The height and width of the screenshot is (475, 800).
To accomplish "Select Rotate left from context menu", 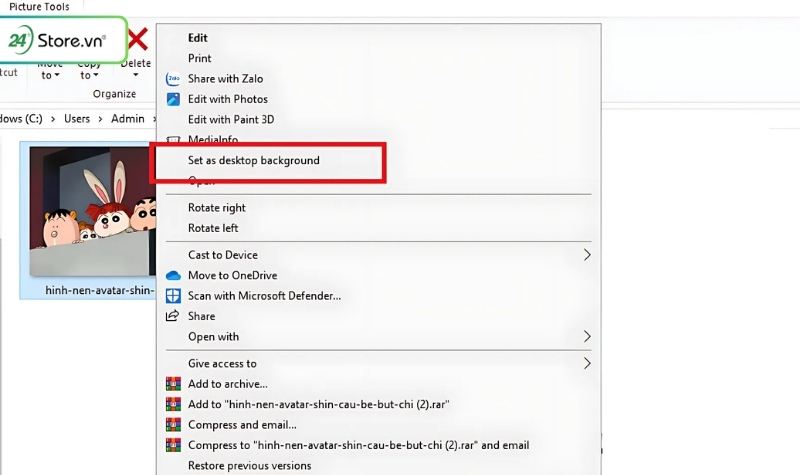I will [x=213, y=228].
